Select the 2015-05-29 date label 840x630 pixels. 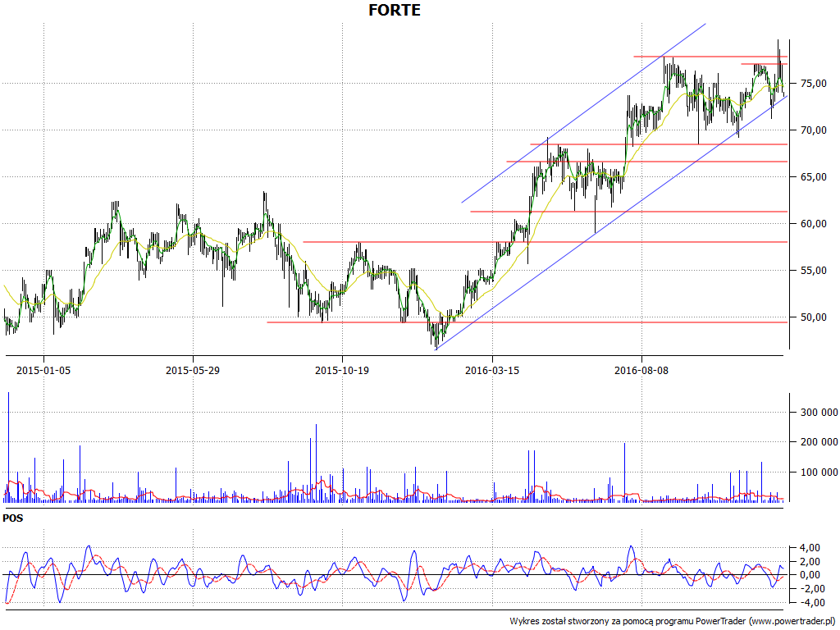click(x=192, y=370)
